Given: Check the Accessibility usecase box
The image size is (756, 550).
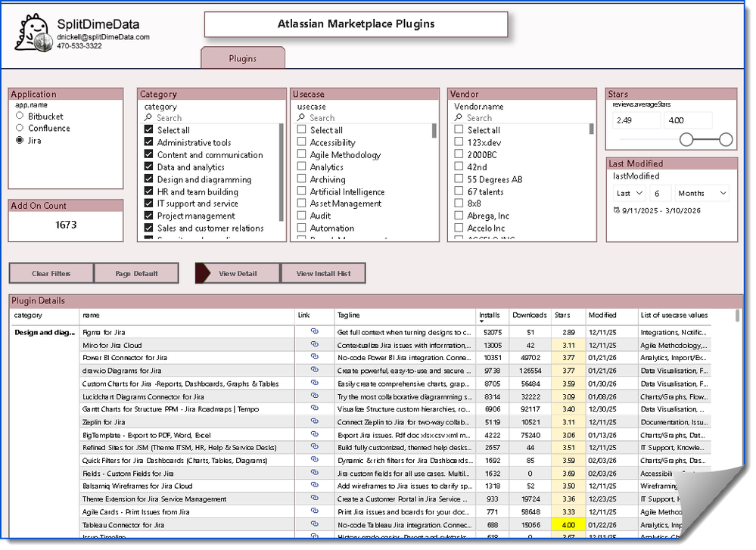Looking at the screenshot, I should (302, 142).
